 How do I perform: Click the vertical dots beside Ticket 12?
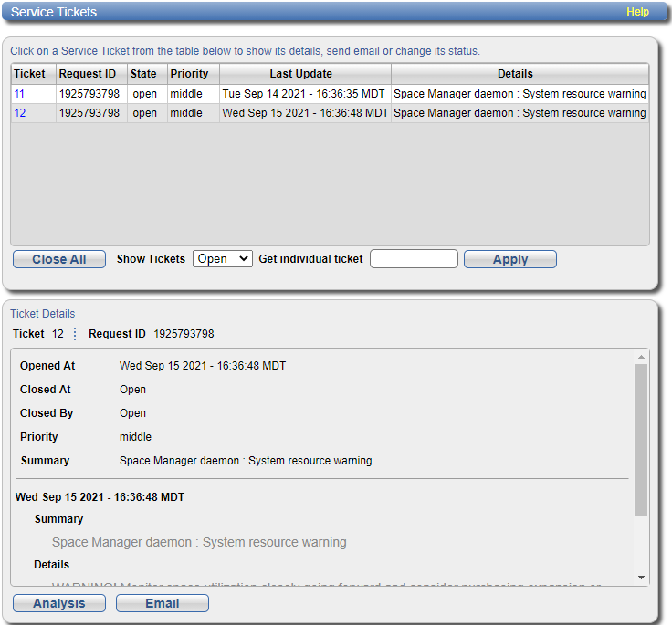coord(75,334)
